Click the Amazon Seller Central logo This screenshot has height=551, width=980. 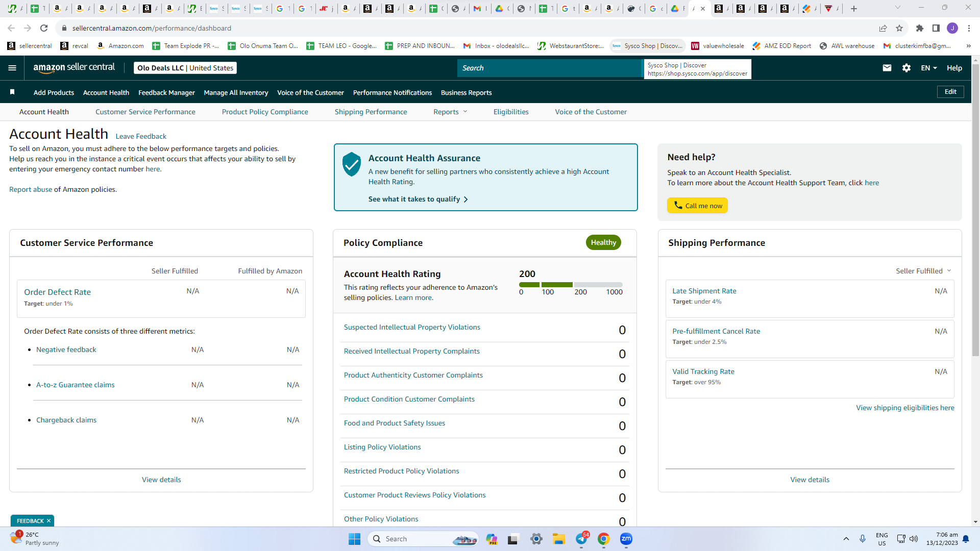coord(74,68)
